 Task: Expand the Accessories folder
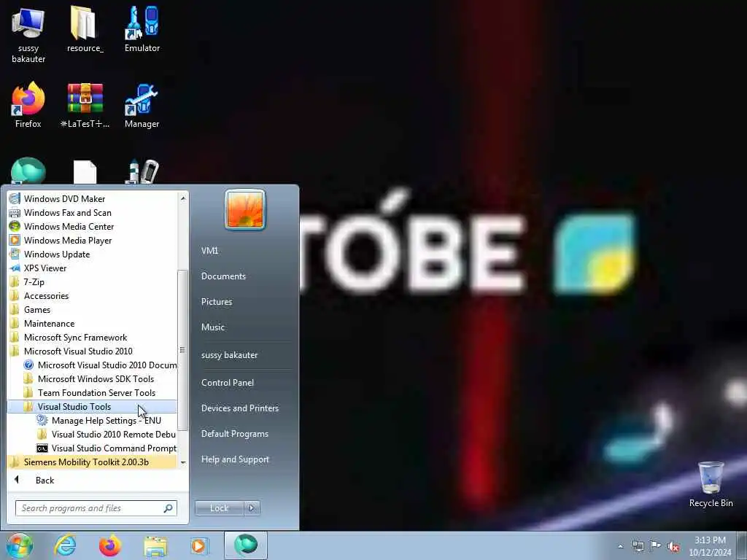93,295
